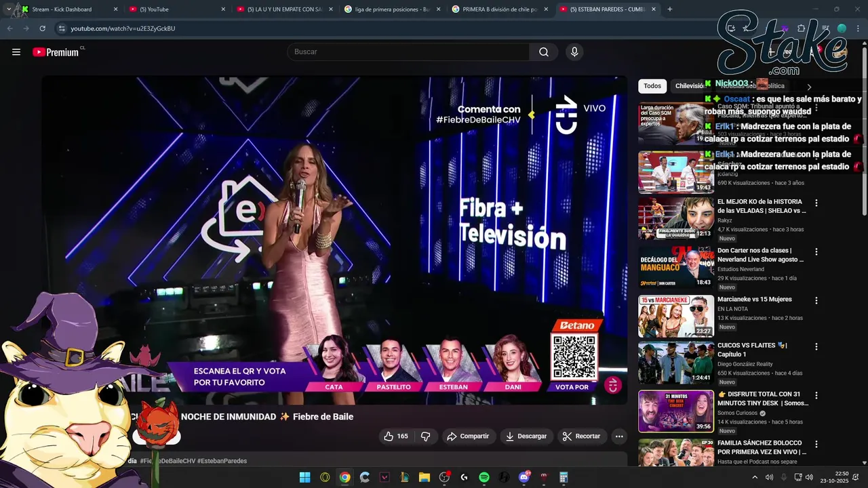The height and width of the screenshot is (488, 868).
Task: Open Recortar clip tool
Action: tap(582, 436)
